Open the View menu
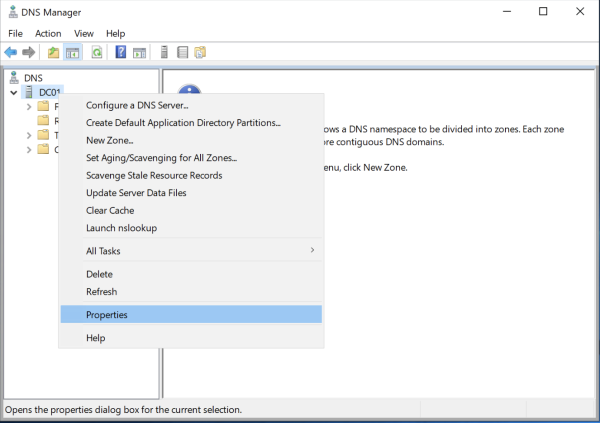The width and height of the screenshot is (600, 423). tap(83, 33)
